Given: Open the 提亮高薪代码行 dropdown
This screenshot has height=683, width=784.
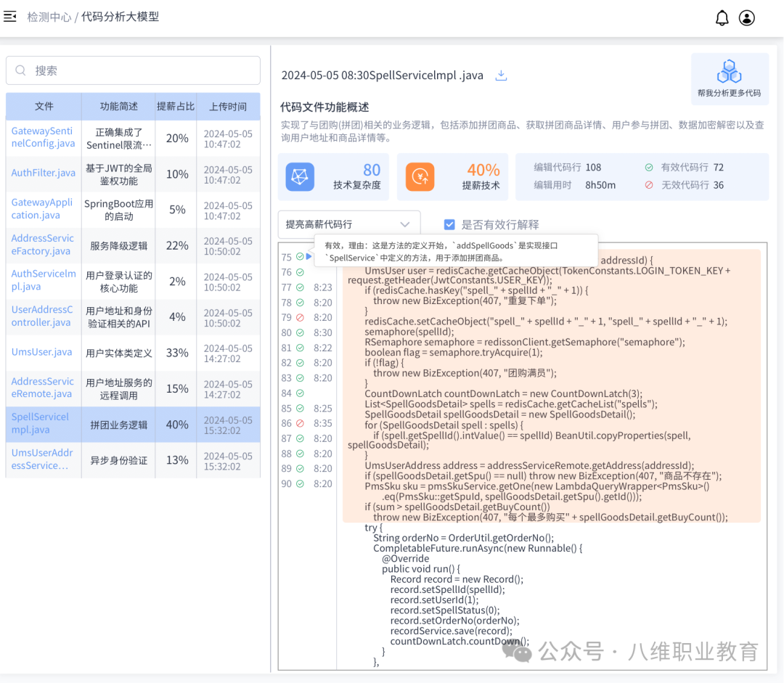Looking at the screenshot, I should coord(348,225).
